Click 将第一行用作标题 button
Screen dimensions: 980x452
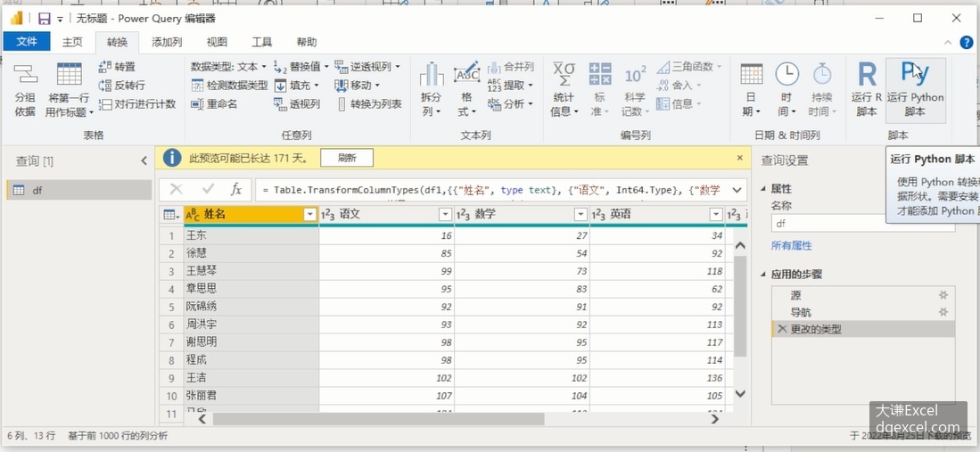click(69, 91)
